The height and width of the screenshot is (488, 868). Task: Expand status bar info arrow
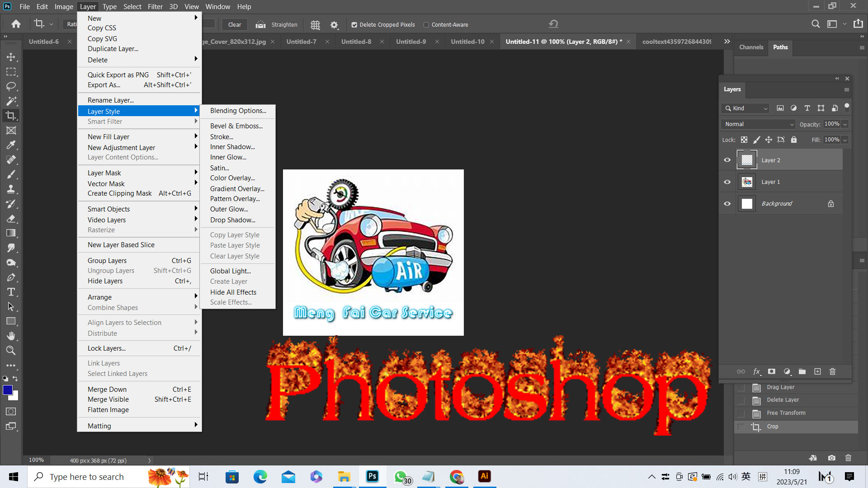pos(149,460)
